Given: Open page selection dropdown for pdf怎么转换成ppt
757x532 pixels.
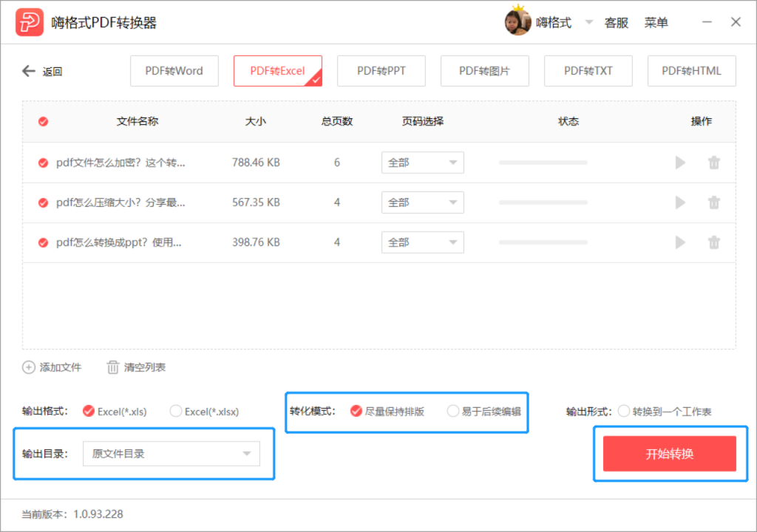Looking at the screenshot, I should 422,242.
